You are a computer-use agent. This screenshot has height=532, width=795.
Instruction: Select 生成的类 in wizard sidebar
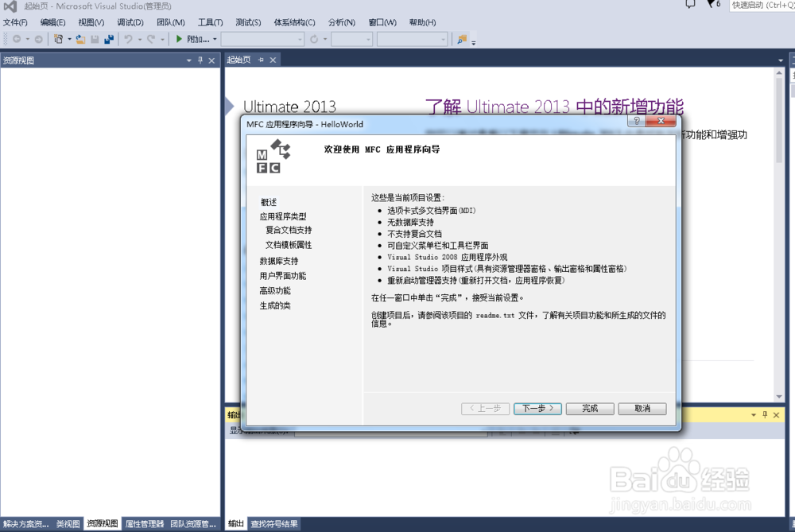point(275,306)
